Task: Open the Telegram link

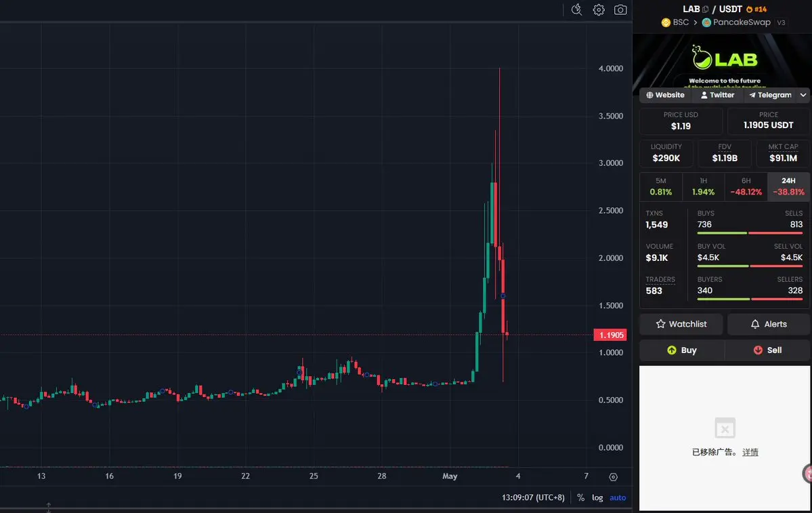Action: pos(770,95)
